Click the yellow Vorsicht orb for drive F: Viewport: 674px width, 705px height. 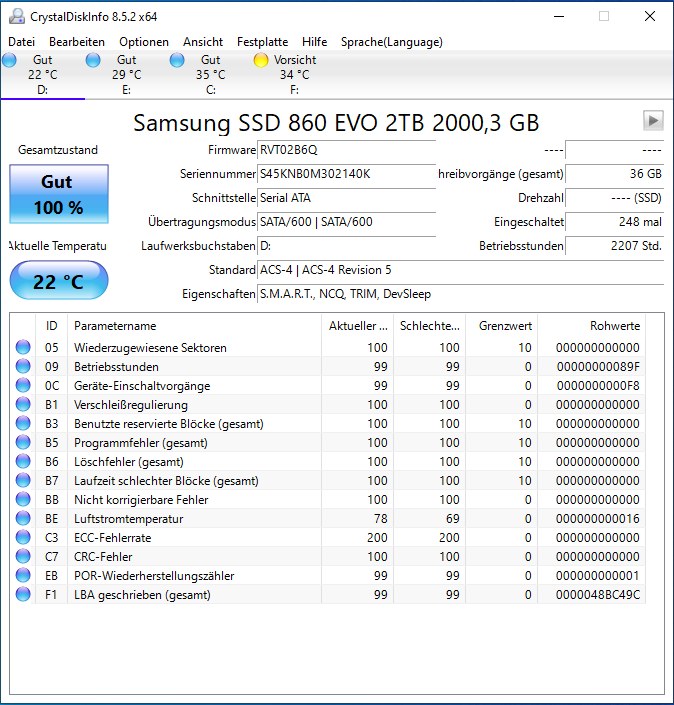point(261,60)
